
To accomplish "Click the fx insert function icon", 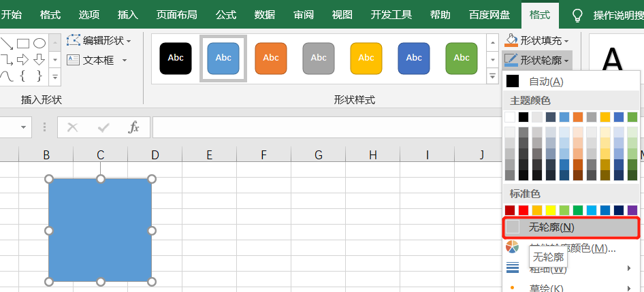I will coord(134,127).
